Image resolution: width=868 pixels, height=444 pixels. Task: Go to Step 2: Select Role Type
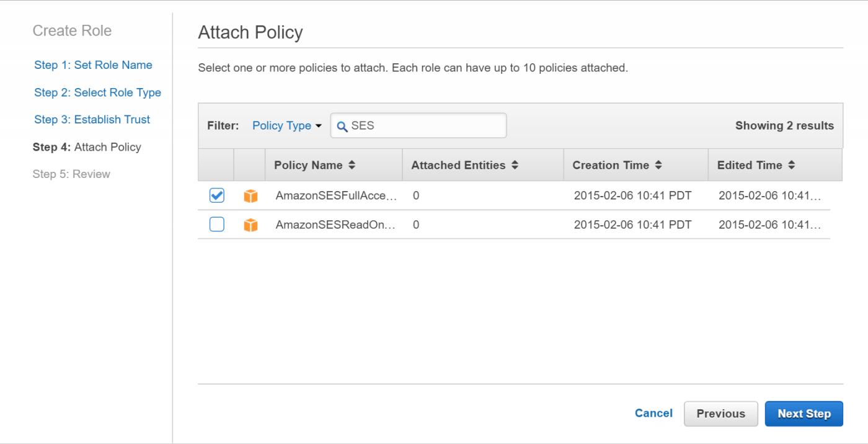[x=97, y=92]
